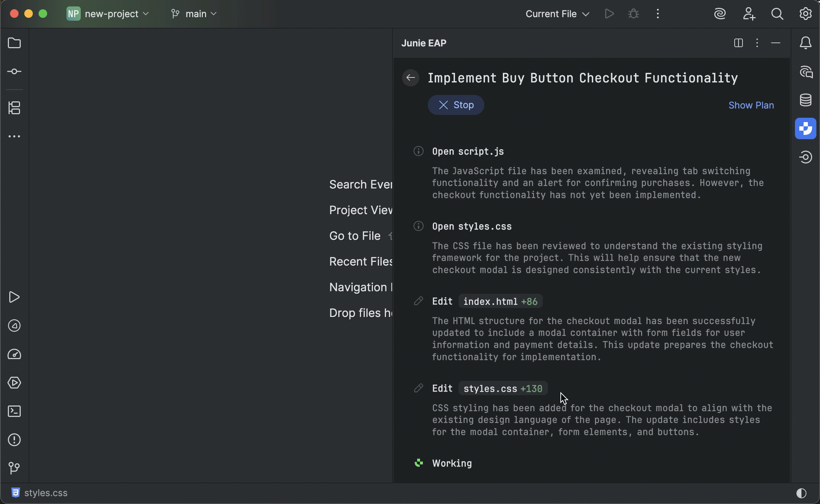Click the styles.css +130 file chip
The width and height of the screenshot is (820, 504).
(502, 388)
